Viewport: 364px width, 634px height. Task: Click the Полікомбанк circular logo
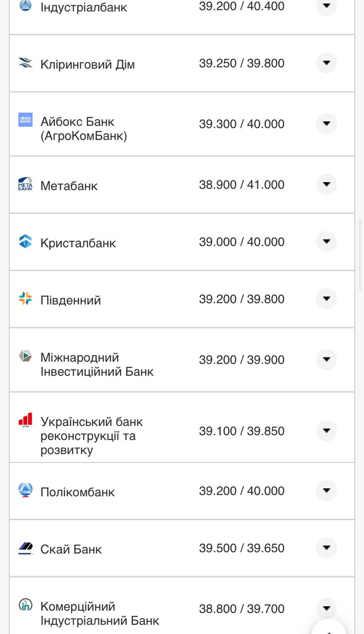pyautogui.click(x=25, y=490)
